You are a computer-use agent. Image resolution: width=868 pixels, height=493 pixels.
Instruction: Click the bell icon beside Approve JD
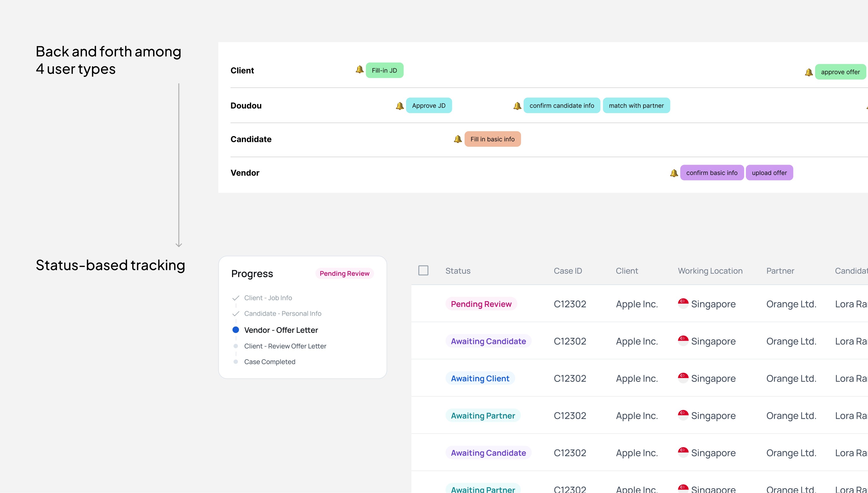coord(400,106)
